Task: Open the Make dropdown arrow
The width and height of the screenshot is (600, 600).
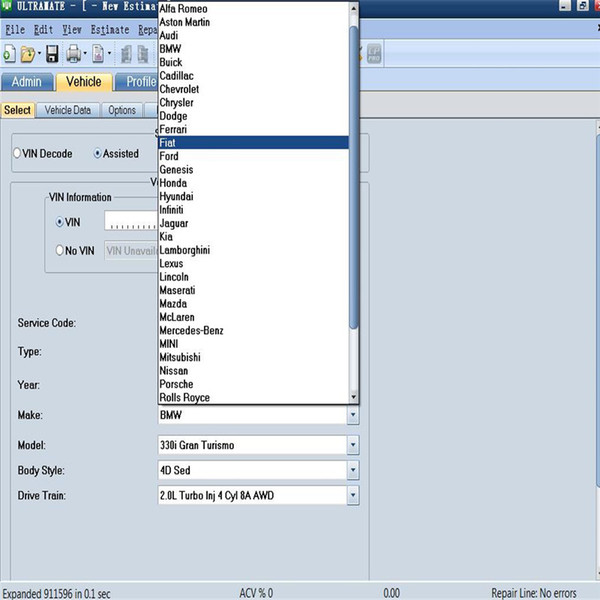Action: (x=353, y=415)
